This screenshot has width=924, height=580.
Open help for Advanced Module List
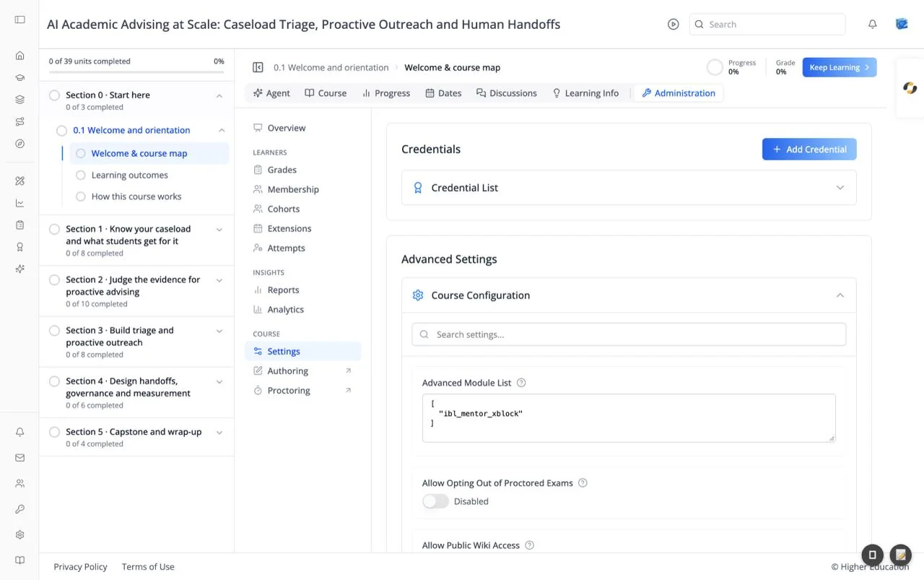(x=521, y=383)
